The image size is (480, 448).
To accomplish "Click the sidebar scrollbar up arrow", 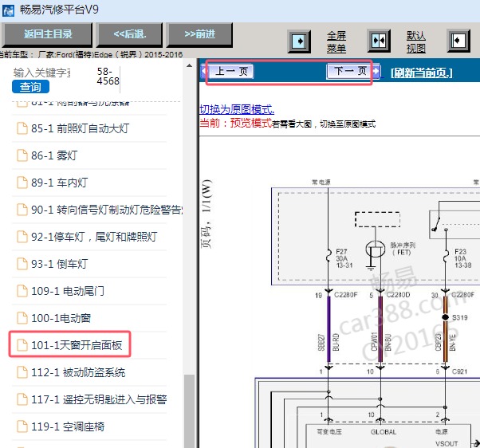I will tap(190, 65).
